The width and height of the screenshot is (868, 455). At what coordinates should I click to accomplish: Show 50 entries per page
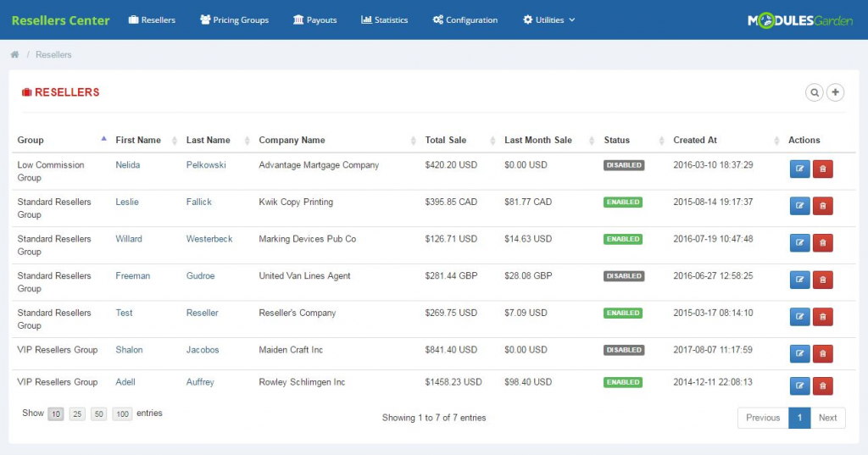(x=99, y=414)
